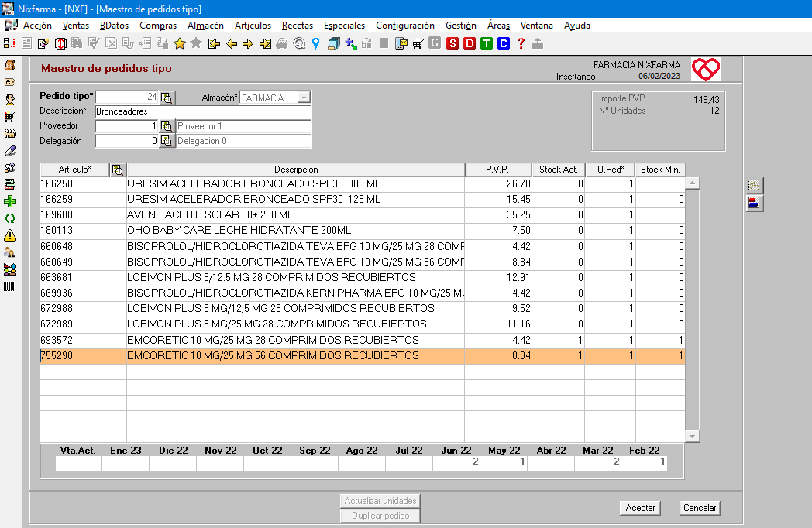Viewport: 812px width, 528px height.
Task: Open the Compras menu
Action: [158, 26]
